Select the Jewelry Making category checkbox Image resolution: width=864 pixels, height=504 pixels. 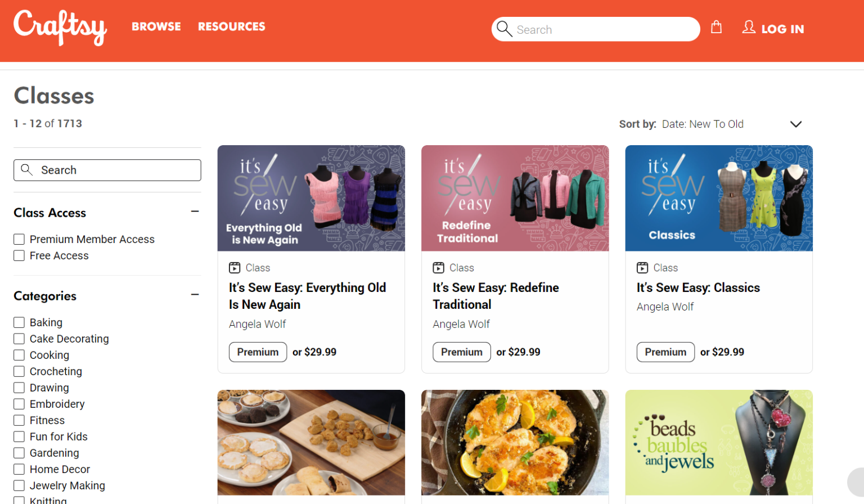(19, 485)
